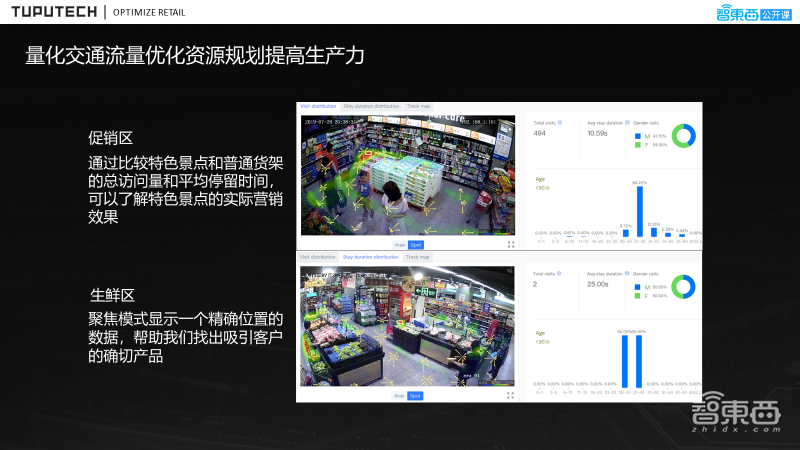The height and width of the screenshot is (450, 800).
Task: Open Stay duration distribution tab in upper panel
Action: pyautogui.click(x=371, y=106)
